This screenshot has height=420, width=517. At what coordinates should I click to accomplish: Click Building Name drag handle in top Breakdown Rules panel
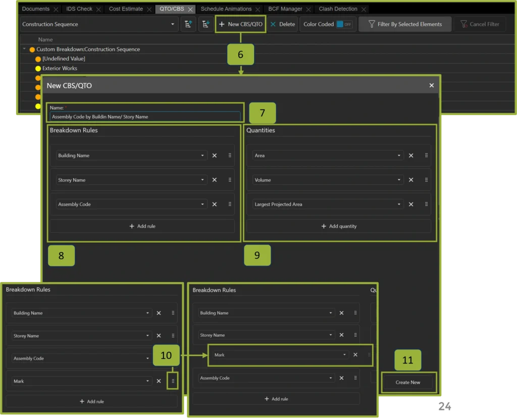pos(230,155)
